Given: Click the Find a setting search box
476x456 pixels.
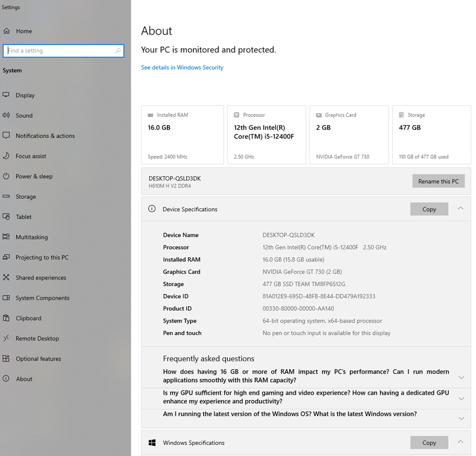Looking at the screenshot, I should tap(64, 51).
